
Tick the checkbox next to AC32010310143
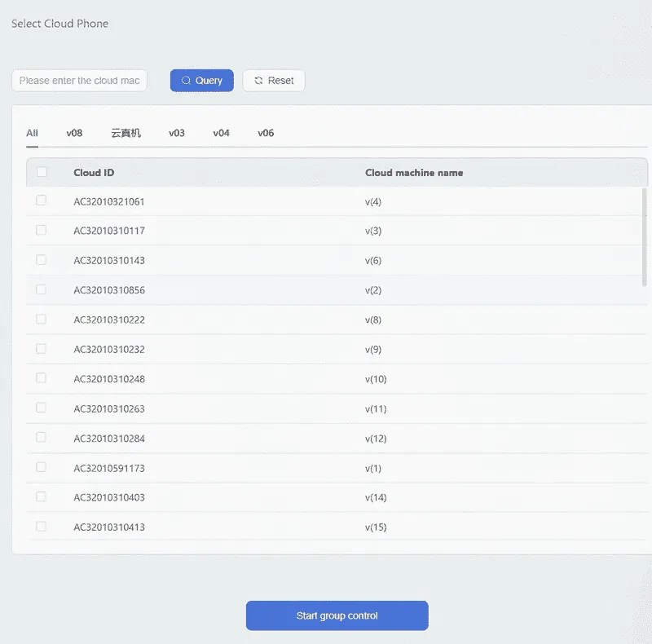coord(41,260)
